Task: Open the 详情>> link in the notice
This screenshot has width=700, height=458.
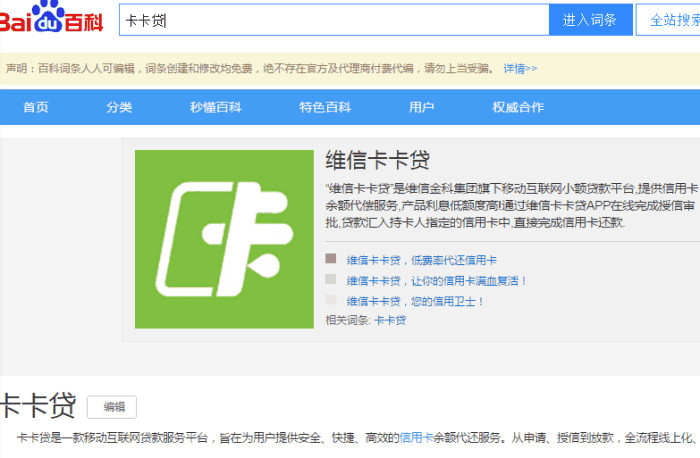Action: coord(520,69)
